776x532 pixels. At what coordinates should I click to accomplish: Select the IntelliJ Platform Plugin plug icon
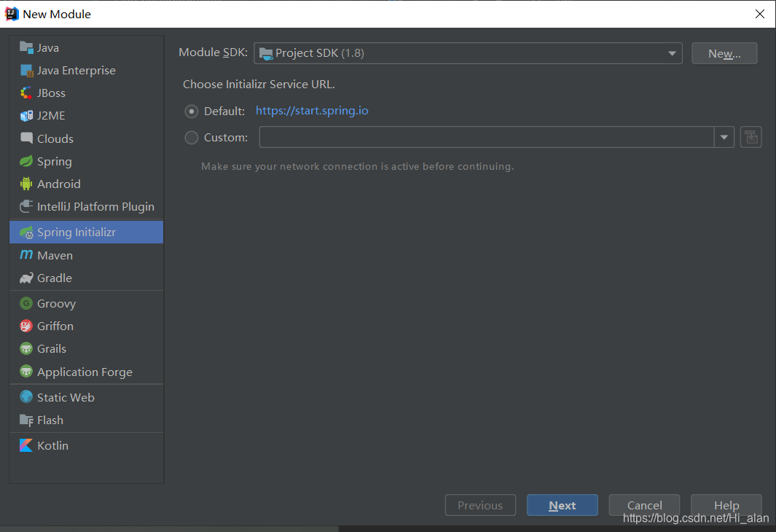pos(26,206)
